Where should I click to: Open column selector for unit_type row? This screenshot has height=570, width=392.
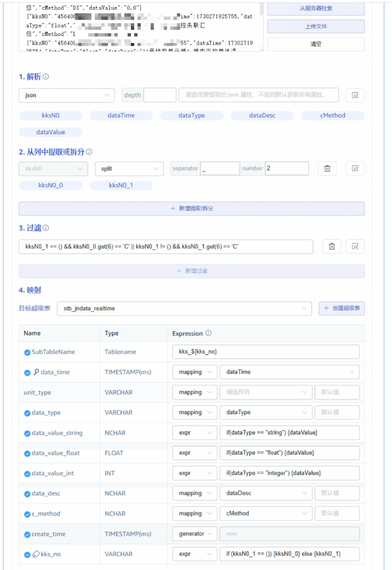(266, 392)
